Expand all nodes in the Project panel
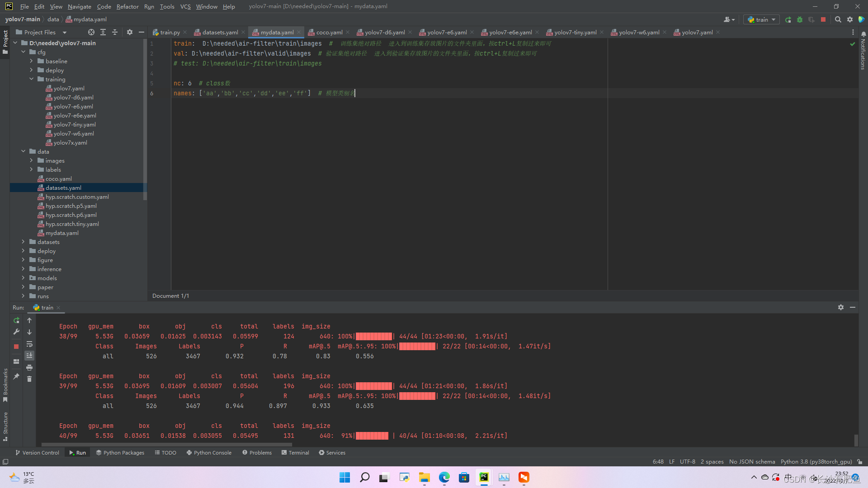 103,32
